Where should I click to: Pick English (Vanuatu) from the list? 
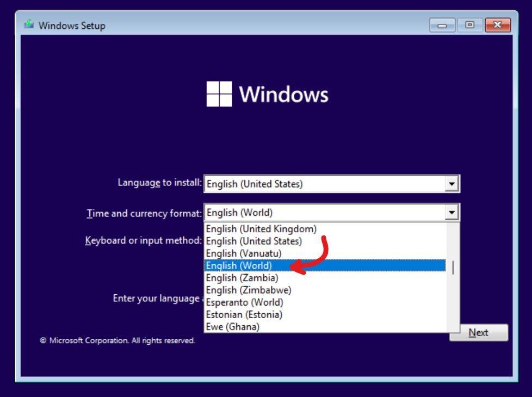325,253
